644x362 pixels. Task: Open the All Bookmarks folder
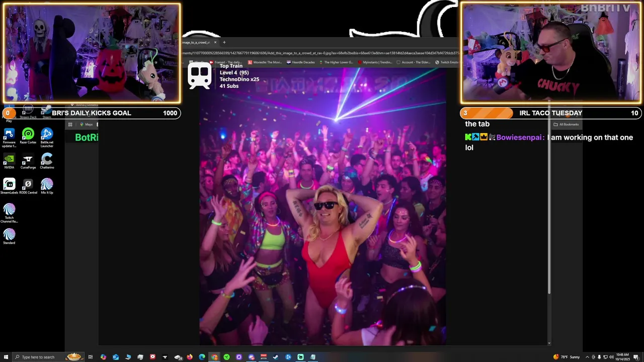(x=566, y=124)
